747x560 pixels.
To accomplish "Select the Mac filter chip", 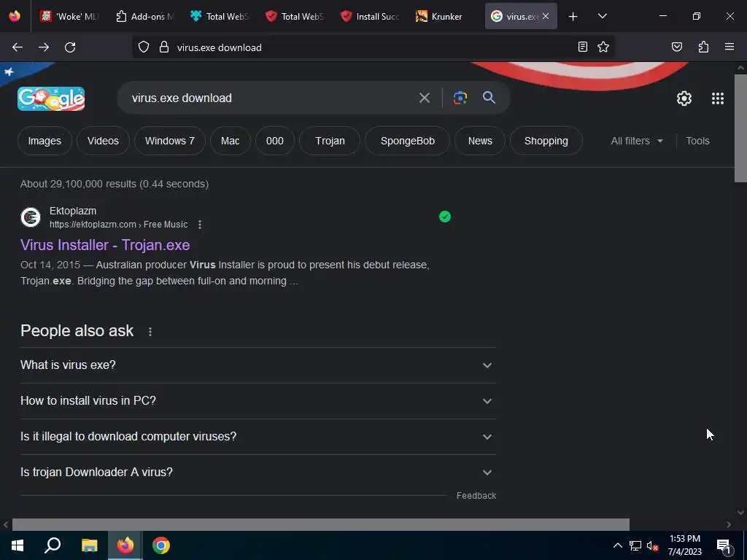I will 230,141.
